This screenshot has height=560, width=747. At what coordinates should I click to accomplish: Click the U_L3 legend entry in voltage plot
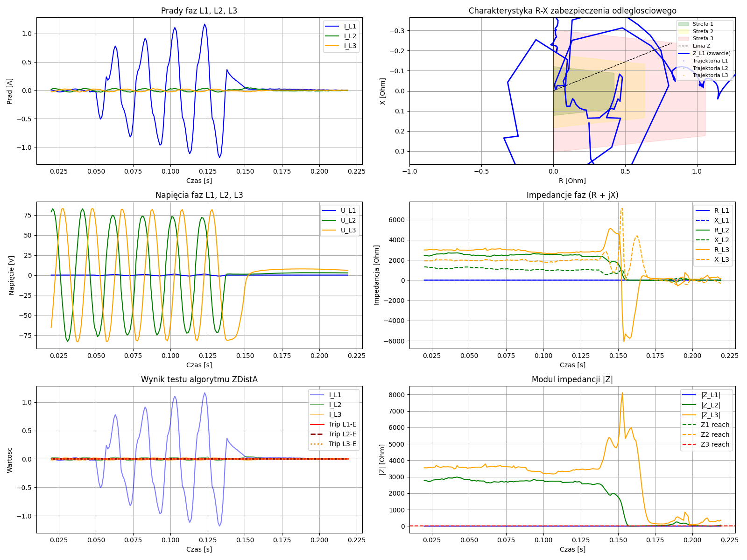pyautogui.click(x=348, y=230)
